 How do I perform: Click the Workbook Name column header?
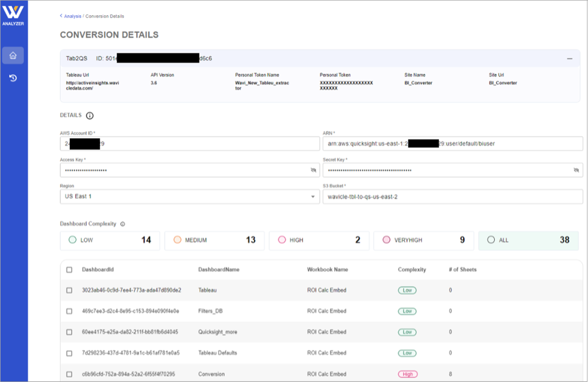pos(327,270)
